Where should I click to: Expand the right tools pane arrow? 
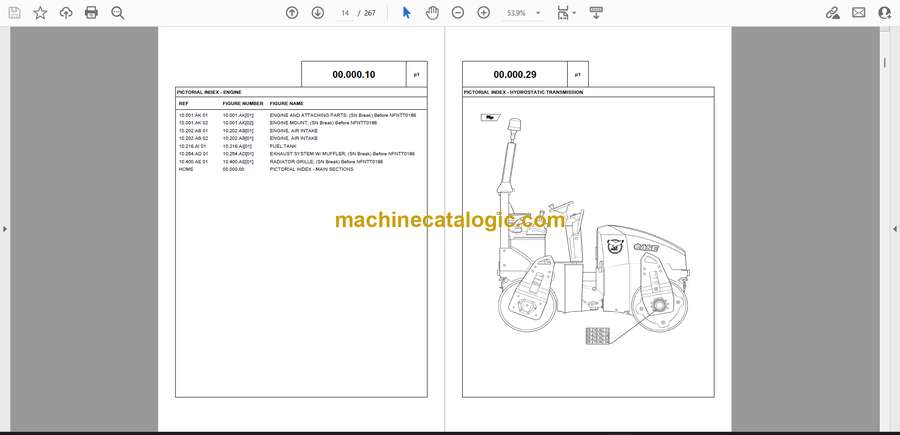tap(895, 229)
